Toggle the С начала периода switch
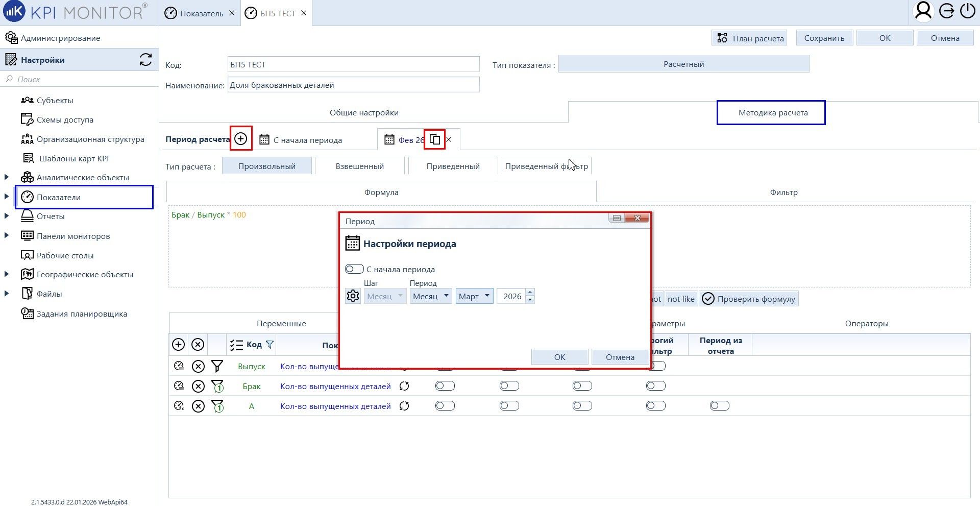 pyautogui.click(x=354, y=269)
